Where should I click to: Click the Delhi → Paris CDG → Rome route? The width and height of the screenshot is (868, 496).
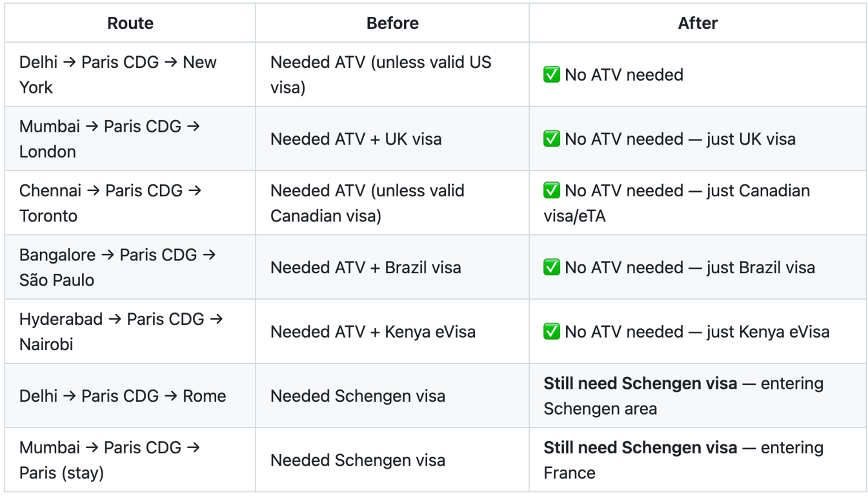(x=123, y=396)
